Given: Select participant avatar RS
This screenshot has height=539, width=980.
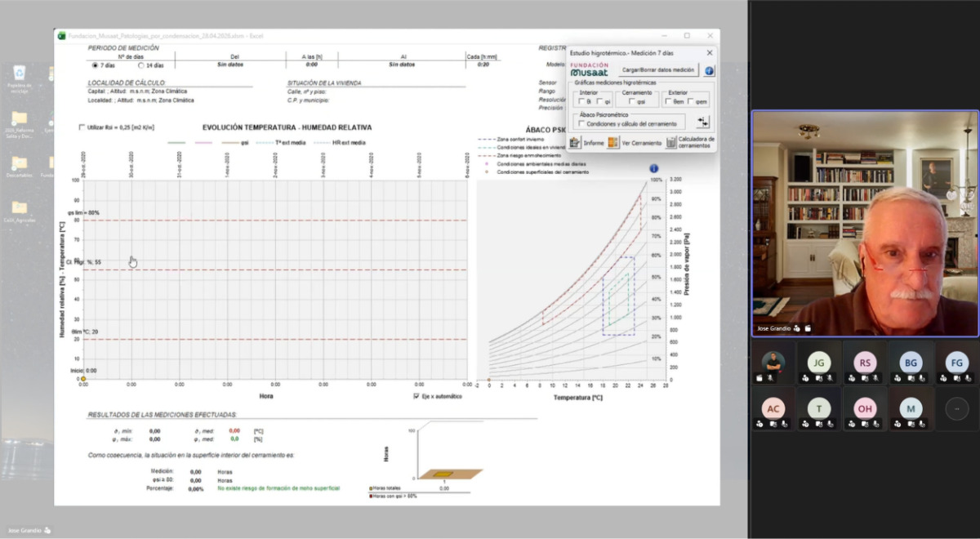Looking at the screenshot, I should coord(865,362).
